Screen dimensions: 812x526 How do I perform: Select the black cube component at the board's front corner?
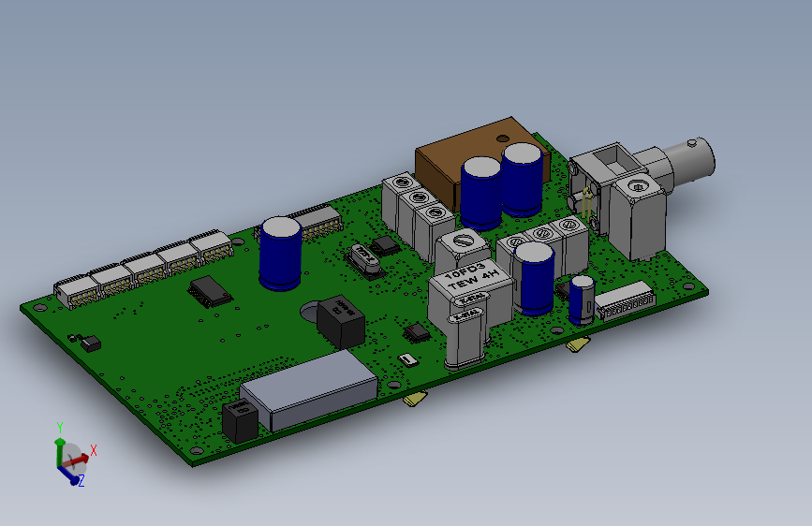pyautogui.click(x=240, y=420)
